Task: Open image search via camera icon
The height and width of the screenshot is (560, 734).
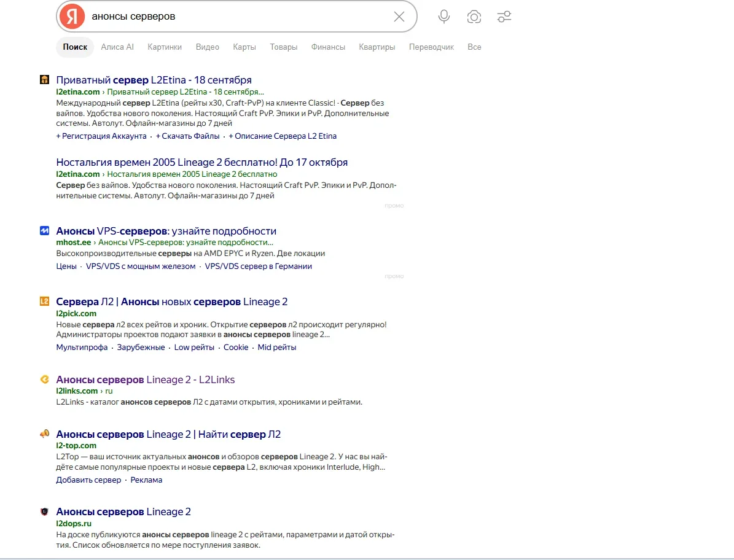Action: 474,17
